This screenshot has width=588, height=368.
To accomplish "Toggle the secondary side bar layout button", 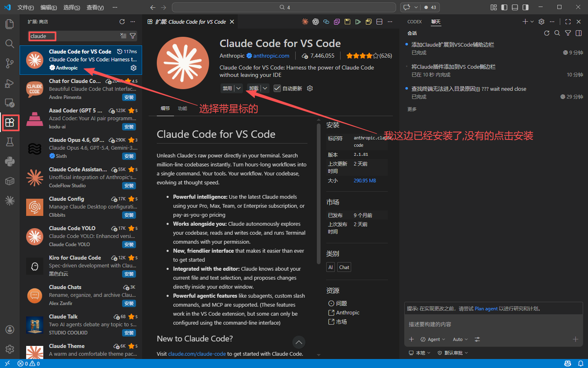I will [x=526, y=7].
